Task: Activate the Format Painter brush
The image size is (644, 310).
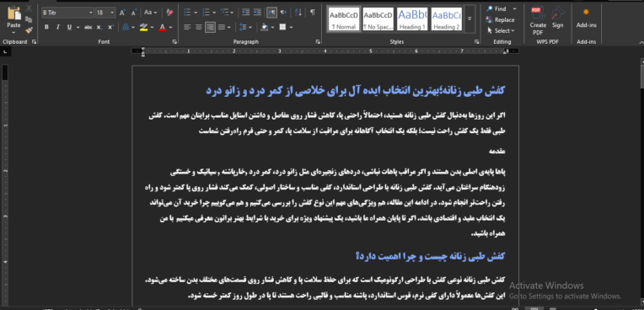Action: click(x=29, y=30)
